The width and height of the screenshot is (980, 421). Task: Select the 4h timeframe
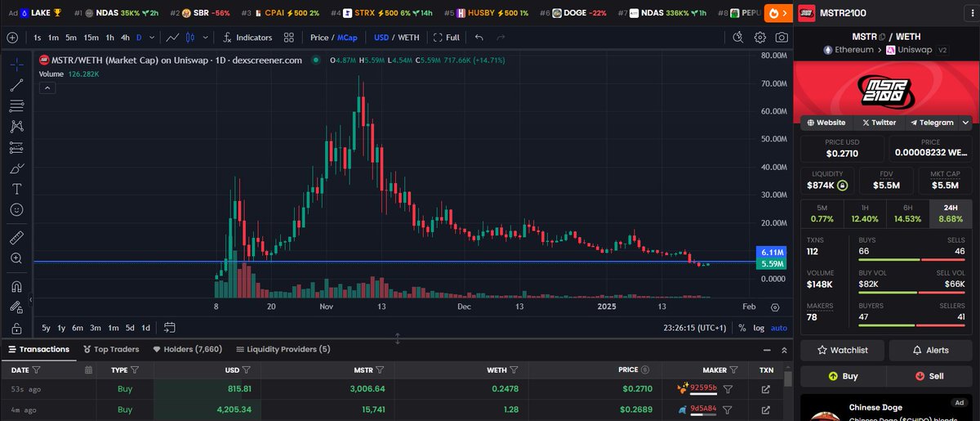pos(124,38)
